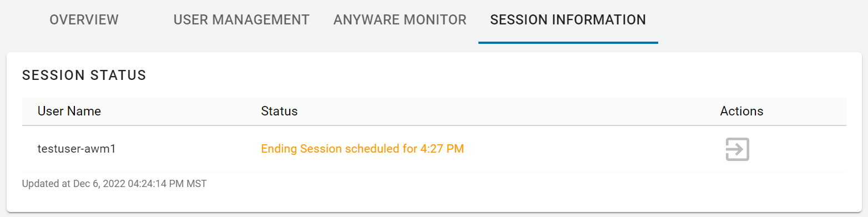The height and width of the screenshot is (217, 868).
Task: Select the Session Information tab
Action: (568, 20)
